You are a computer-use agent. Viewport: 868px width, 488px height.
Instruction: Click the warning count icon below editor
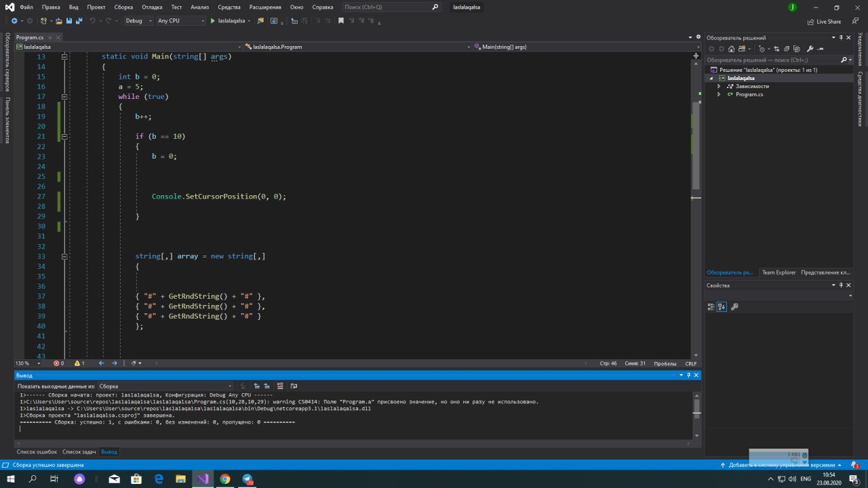(79, 363)
